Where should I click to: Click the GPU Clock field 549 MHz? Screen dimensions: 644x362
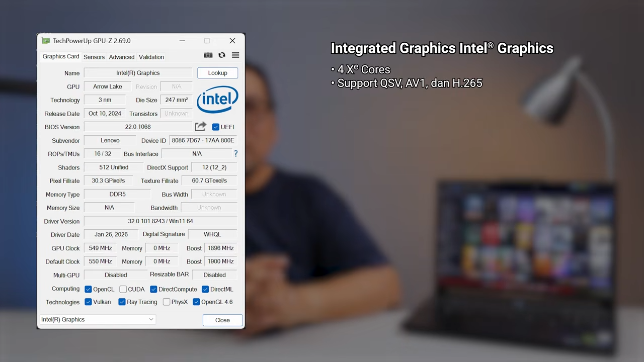coord(101,248)
